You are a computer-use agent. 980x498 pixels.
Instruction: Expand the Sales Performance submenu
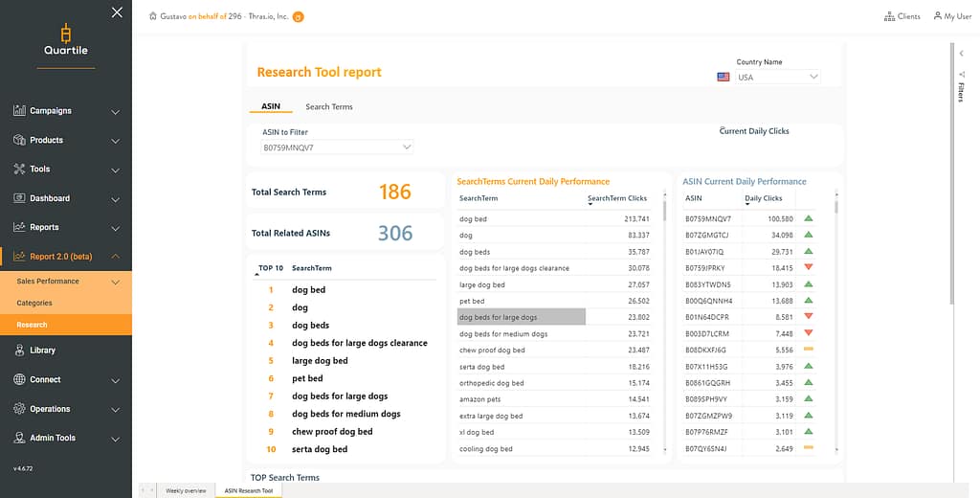[115, 282]
